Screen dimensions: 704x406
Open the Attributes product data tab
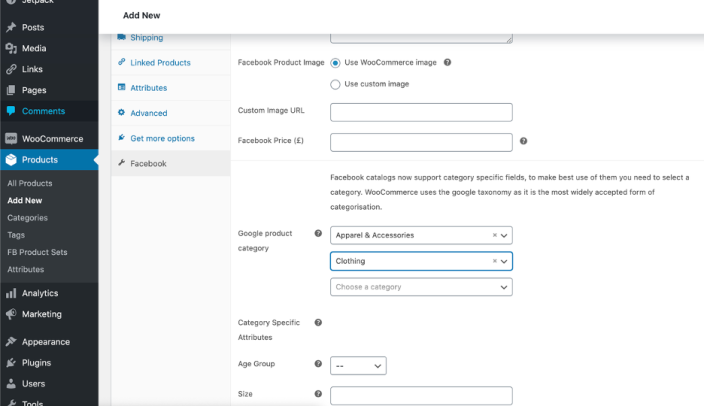pyautogui.click(x=148, y=88)
